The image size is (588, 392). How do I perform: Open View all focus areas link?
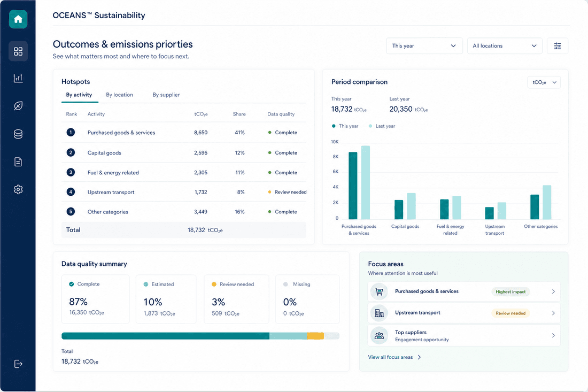pos(390,357)
